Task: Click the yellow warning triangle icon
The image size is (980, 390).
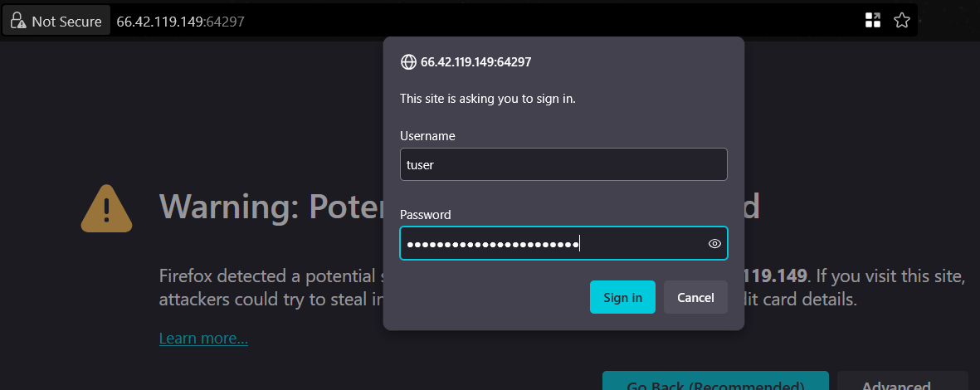Action: pyautogui.click(x=108, y=208)
